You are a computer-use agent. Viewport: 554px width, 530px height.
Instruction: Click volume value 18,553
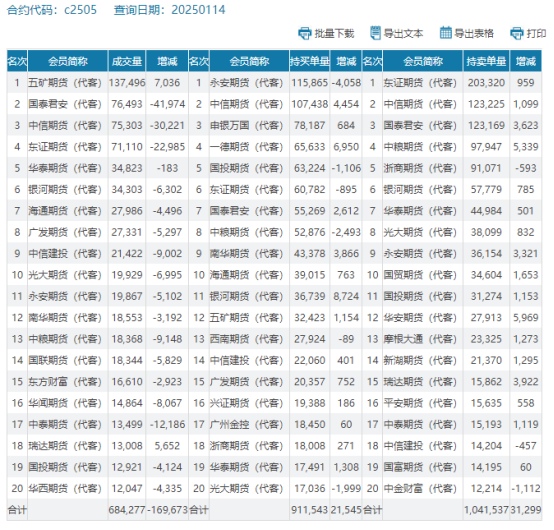coord(127,318)
